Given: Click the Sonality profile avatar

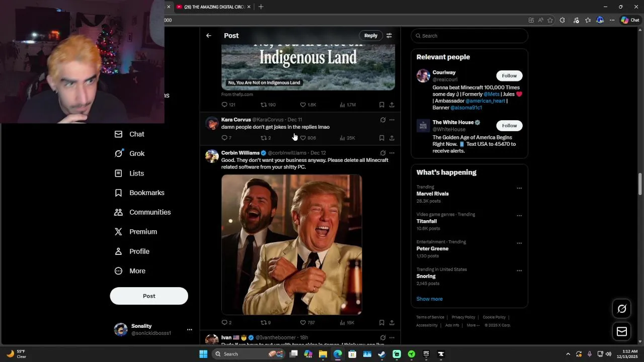Looking at the screenshot, I should click(121, 330).
